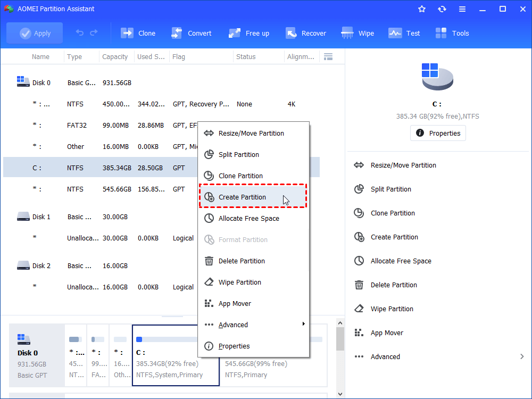Select the 30.00GB unallocated row

[x=100, y=238]
